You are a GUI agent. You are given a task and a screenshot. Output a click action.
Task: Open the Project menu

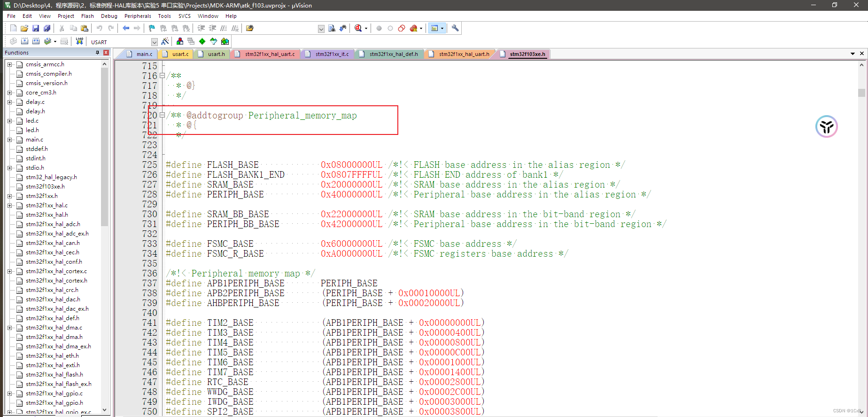pos(66,16)
